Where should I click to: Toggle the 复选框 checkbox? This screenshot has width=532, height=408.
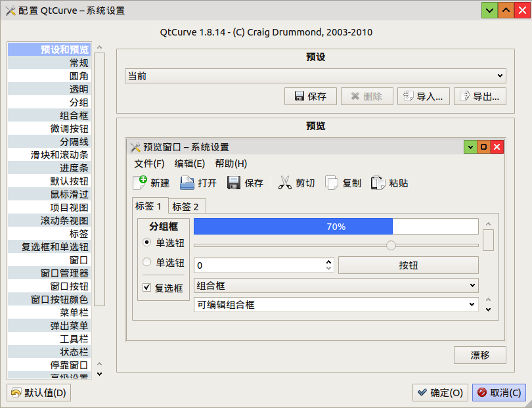coord(146,288)
